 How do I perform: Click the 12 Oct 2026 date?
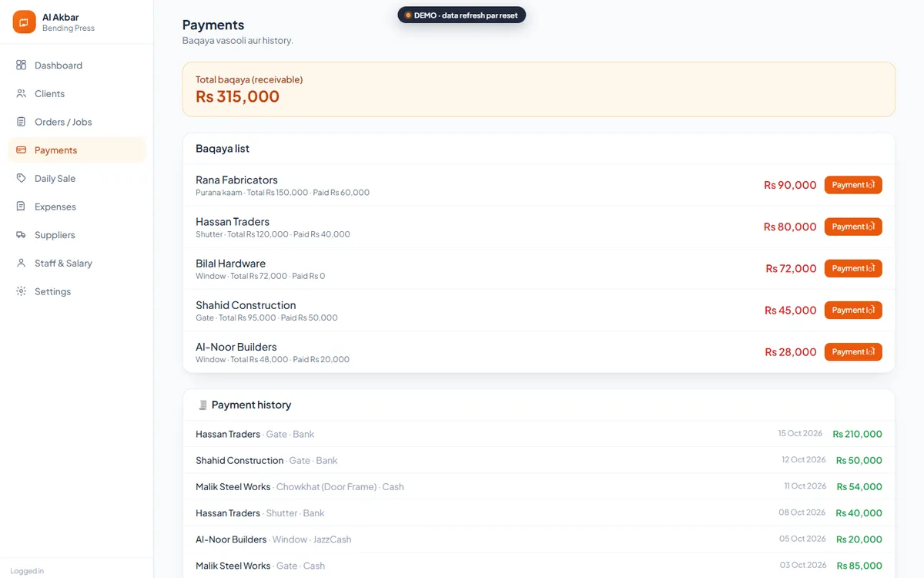click(x=803, y=459)
